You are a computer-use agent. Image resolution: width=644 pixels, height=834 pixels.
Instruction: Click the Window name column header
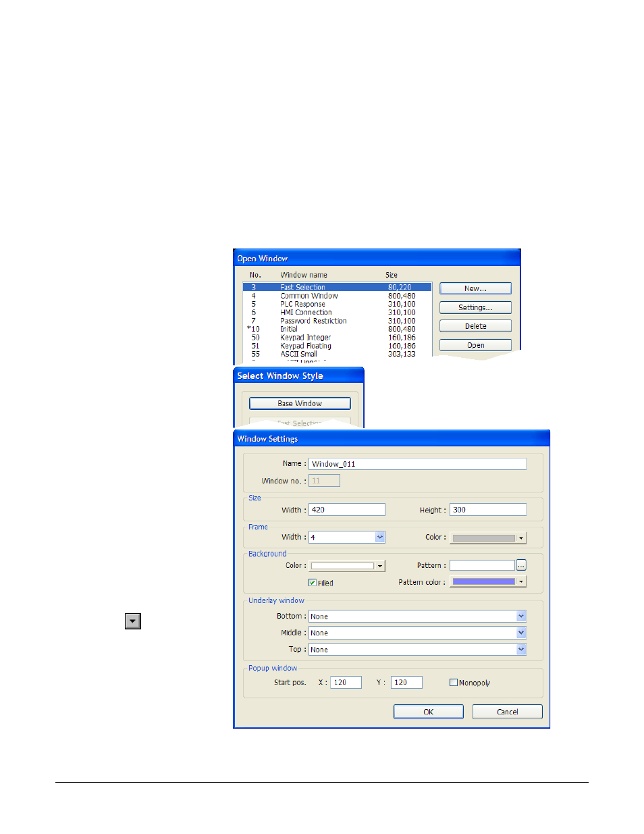pos(304,275)
